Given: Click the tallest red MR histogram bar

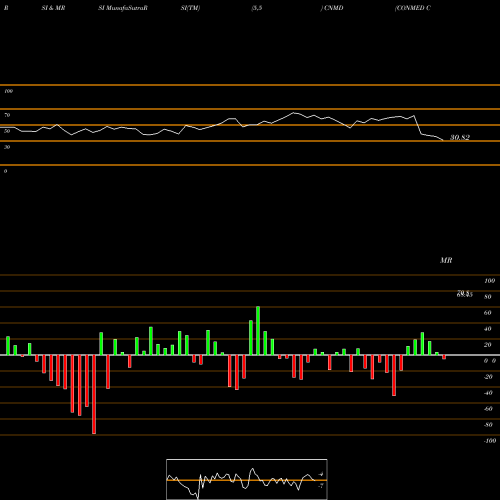Looking at the screenshot, I should [94, 394].
